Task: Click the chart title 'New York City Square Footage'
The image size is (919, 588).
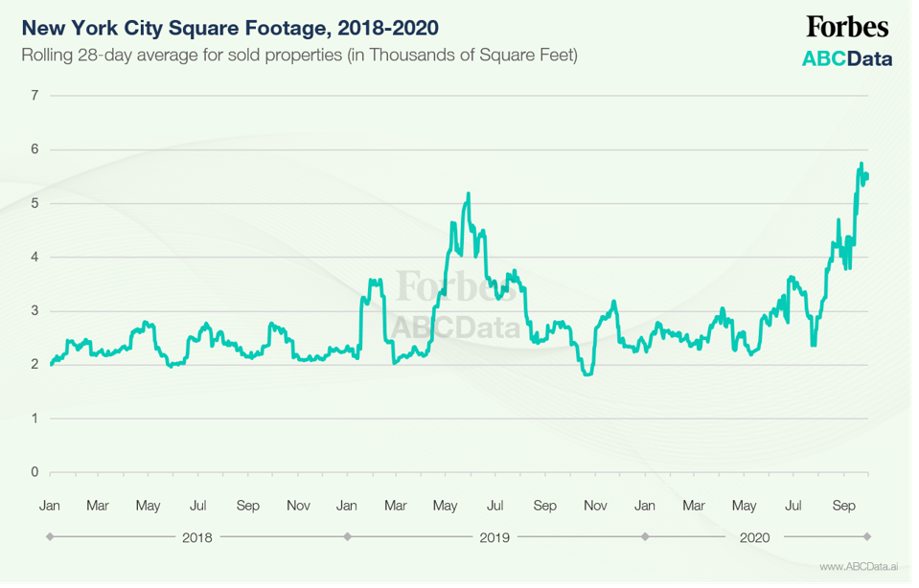Action: (x=230, y=28)
